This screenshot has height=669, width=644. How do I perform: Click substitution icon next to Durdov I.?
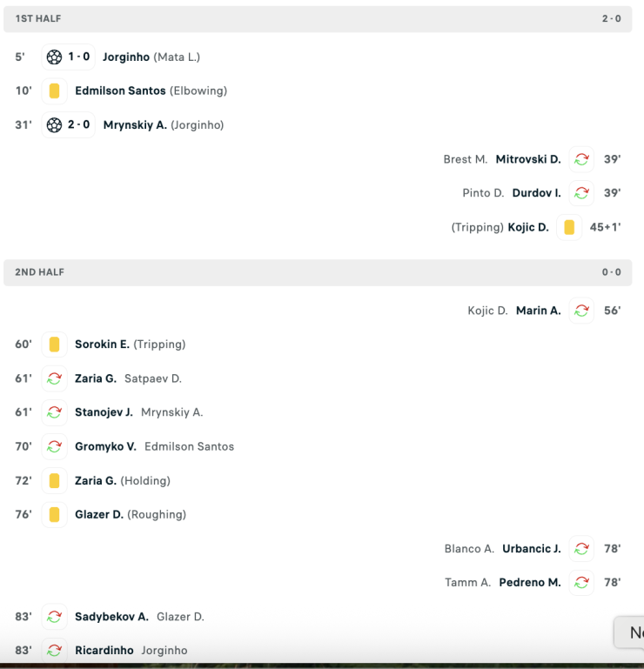pyautogui.click(x=581, y=193)
